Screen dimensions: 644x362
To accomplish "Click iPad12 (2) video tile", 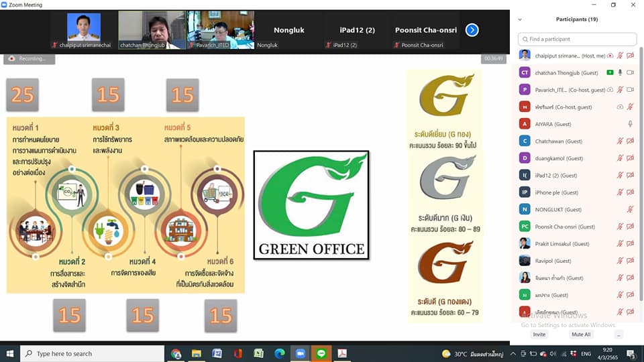I will point(357,30).
